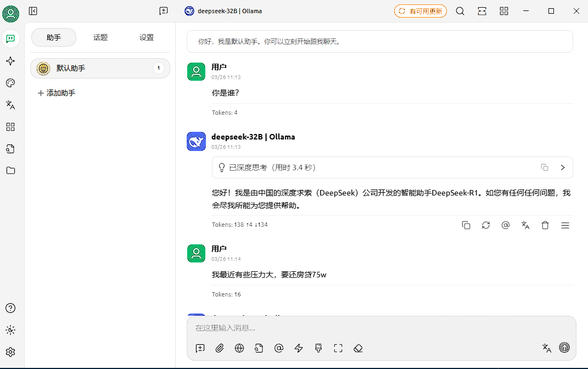This screenshot has width=588, height=369.
Task: Open quick phrases lightning icon
Action: tap(299, 348)
